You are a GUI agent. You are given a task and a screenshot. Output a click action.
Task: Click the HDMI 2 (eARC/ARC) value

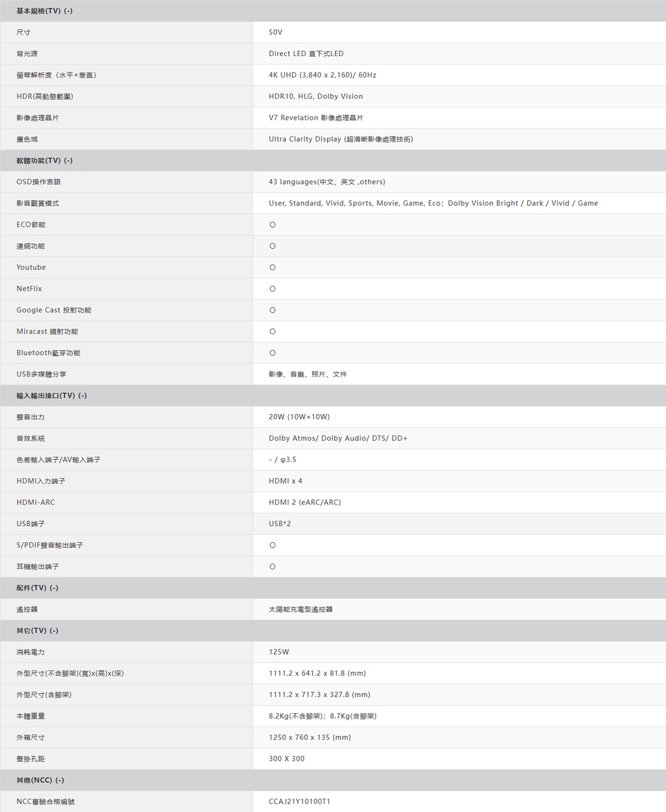click(x=305, y=503)
